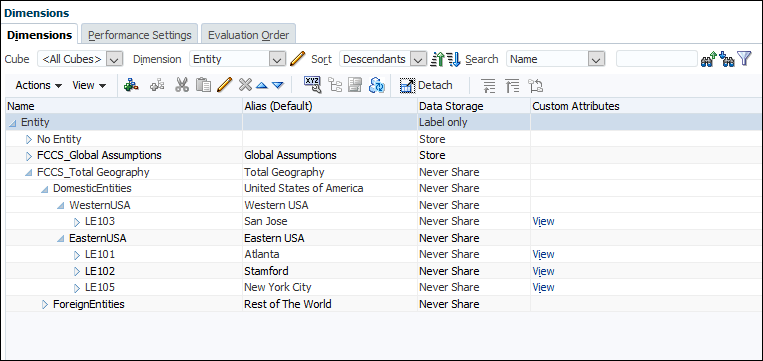The height and width of the screenshot is (361, 763).
Task: Expand the No Entity node
Action: 29,140
